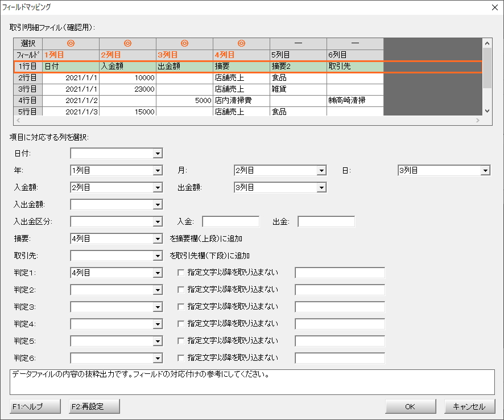Click the selection marker above 2列目
The height and width of the screenshot is (420, 504).
point(127,43)
